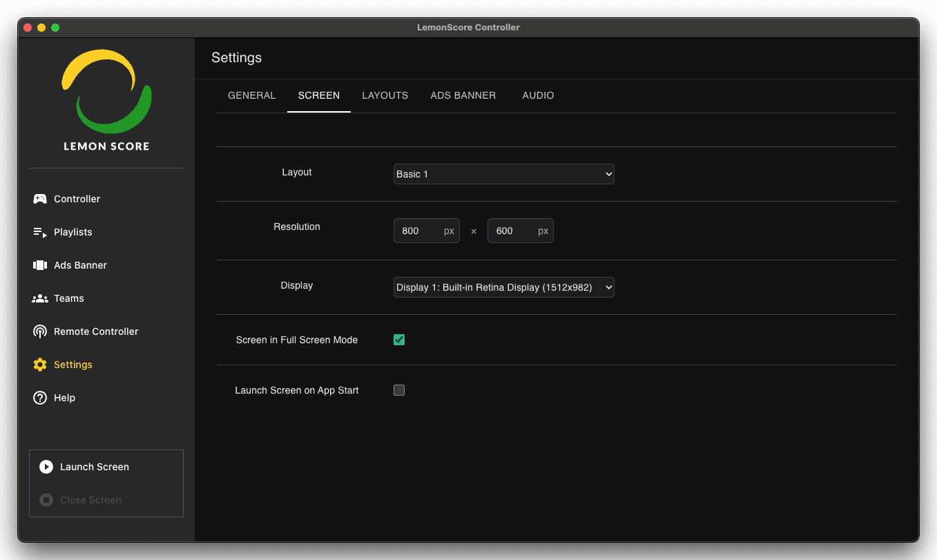Open the Layouts tab

point(385,95)
